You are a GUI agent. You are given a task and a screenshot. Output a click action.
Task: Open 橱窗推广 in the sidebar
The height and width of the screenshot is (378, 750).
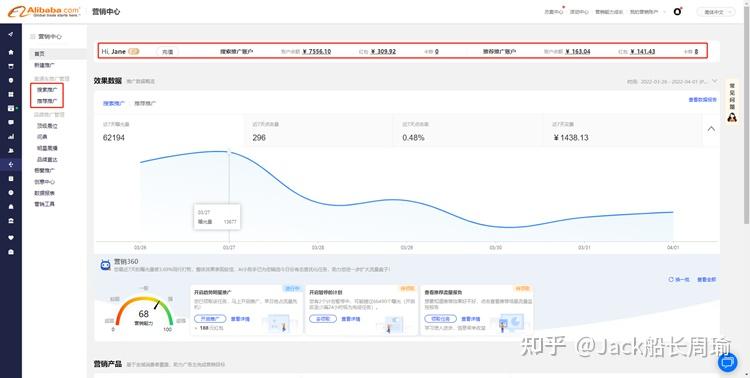[44, 170]
